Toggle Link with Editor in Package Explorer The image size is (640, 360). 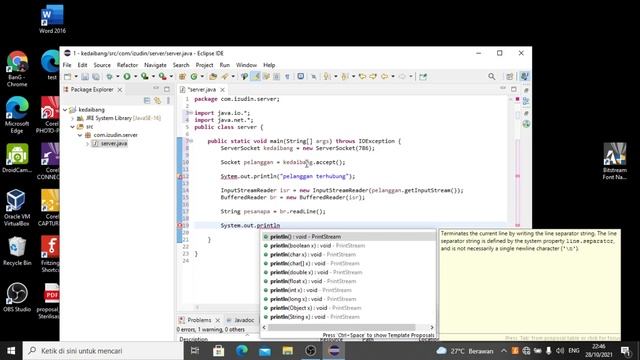point(157,100)
